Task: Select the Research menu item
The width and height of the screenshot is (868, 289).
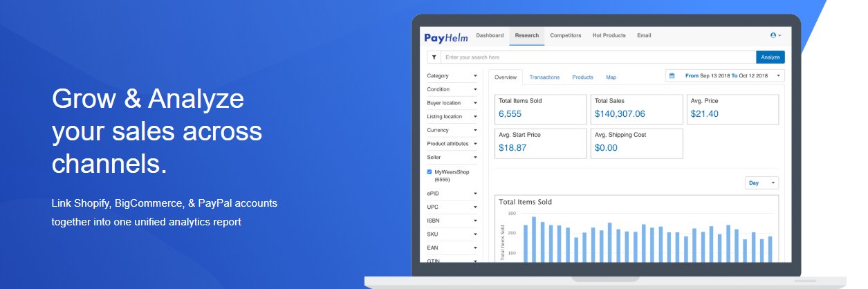Action: pyautogui.click(x=527, y=35)
